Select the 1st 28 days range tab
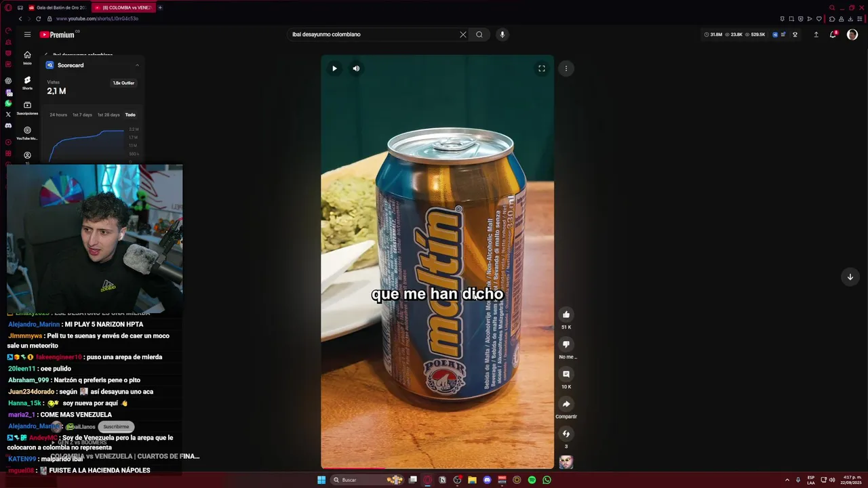Screen dimensions: 868x488 coord(108,115)
